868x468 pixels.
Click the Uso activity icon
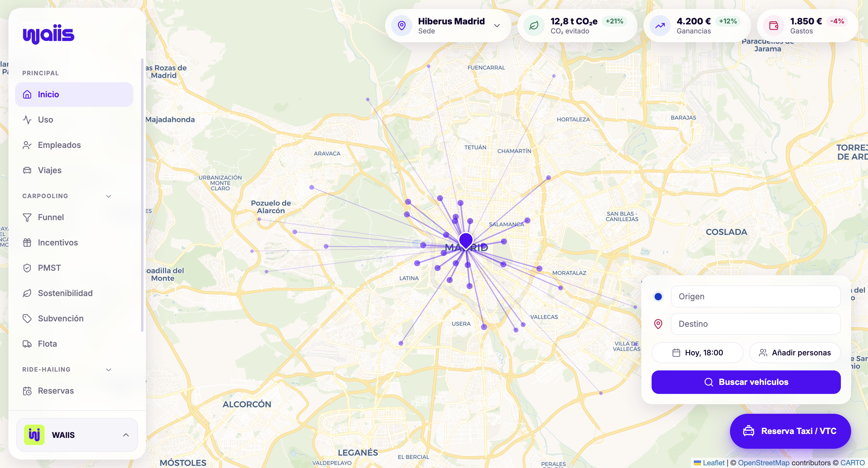(27, 120)
